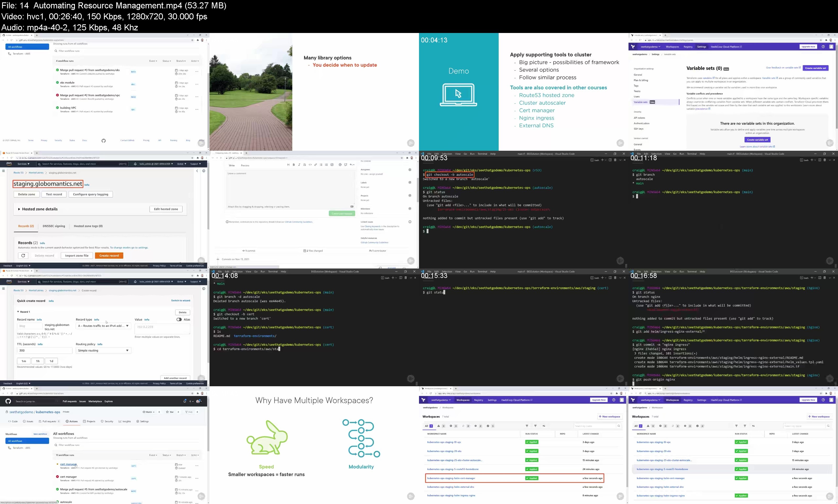Open the Routing policy dropdown

(103, 350)
